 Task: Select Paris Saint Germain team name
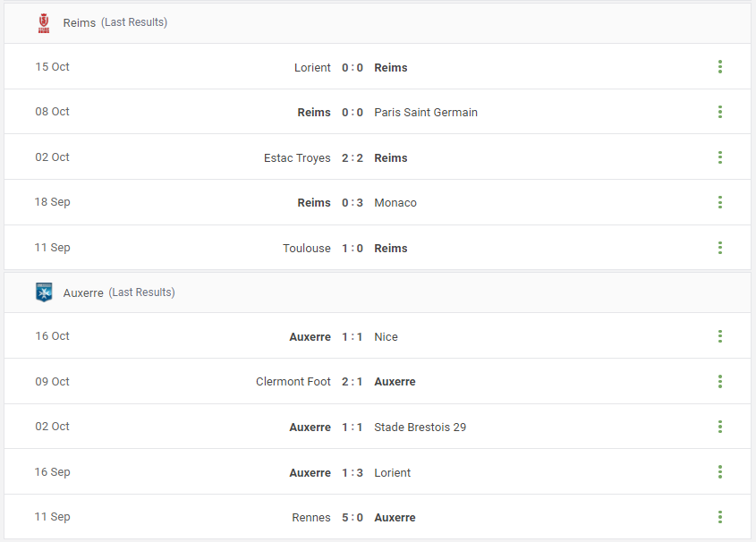[x=426, y=113]
